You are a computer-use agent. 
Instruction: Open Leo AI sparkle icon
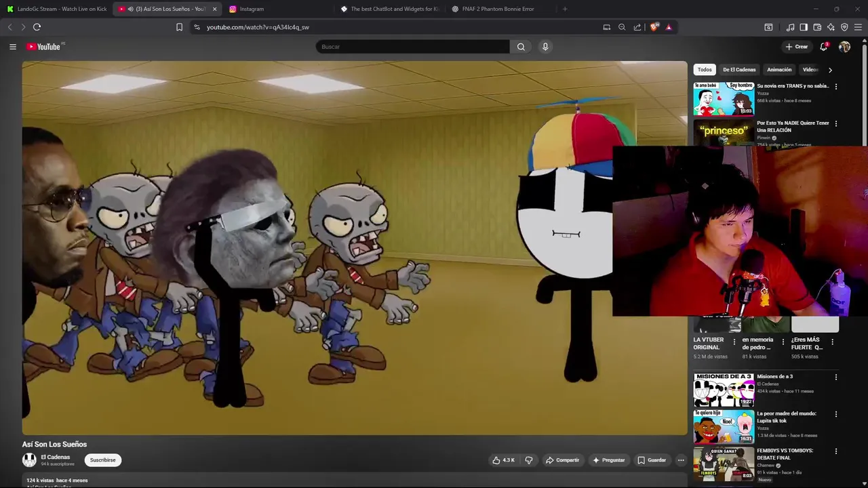[831, 27]
